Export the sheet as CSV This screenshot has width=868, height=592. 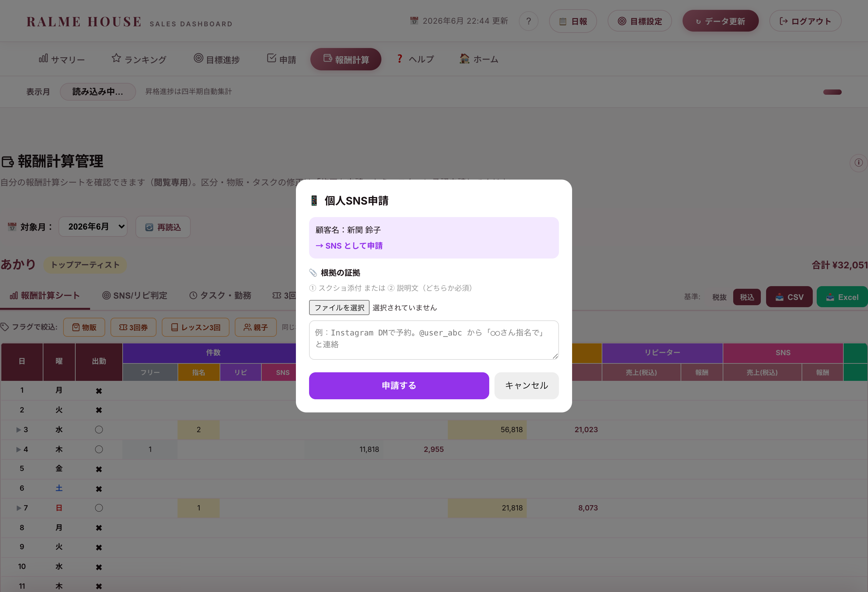[789, 297]
